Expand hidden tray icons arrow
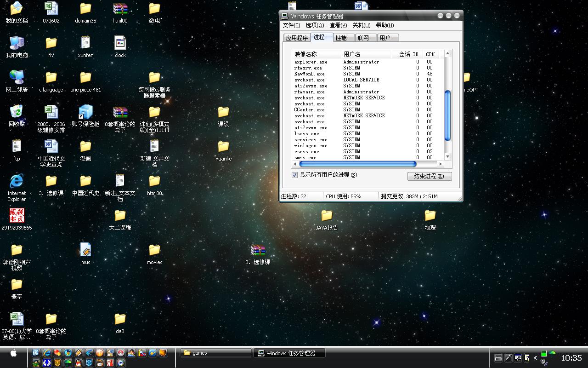Image resolution: width=588 pixels, height=368 pixels. [x=535, y=358]
